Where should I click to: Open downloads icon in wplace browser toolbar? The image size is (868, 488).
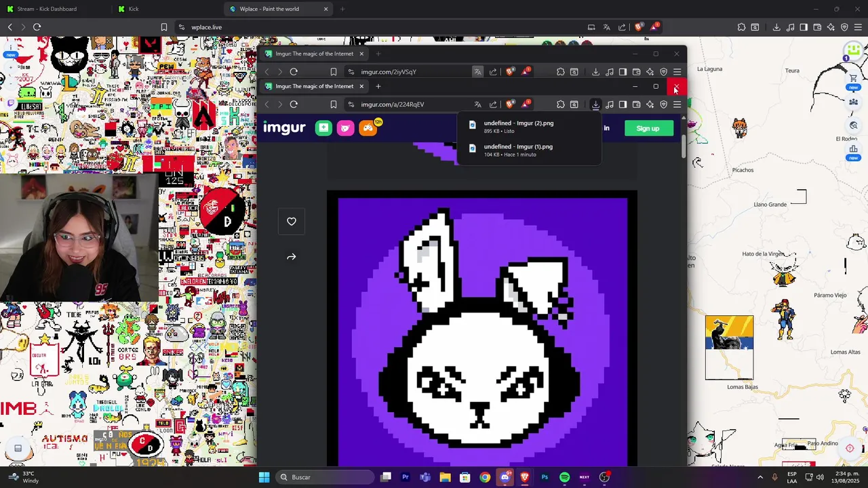point(776,27)
